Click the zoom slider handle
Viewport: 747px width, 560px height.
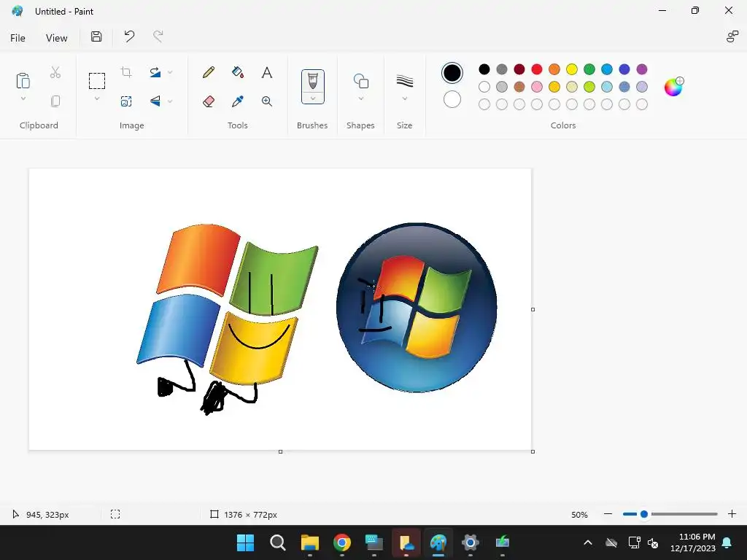[644, 514]
